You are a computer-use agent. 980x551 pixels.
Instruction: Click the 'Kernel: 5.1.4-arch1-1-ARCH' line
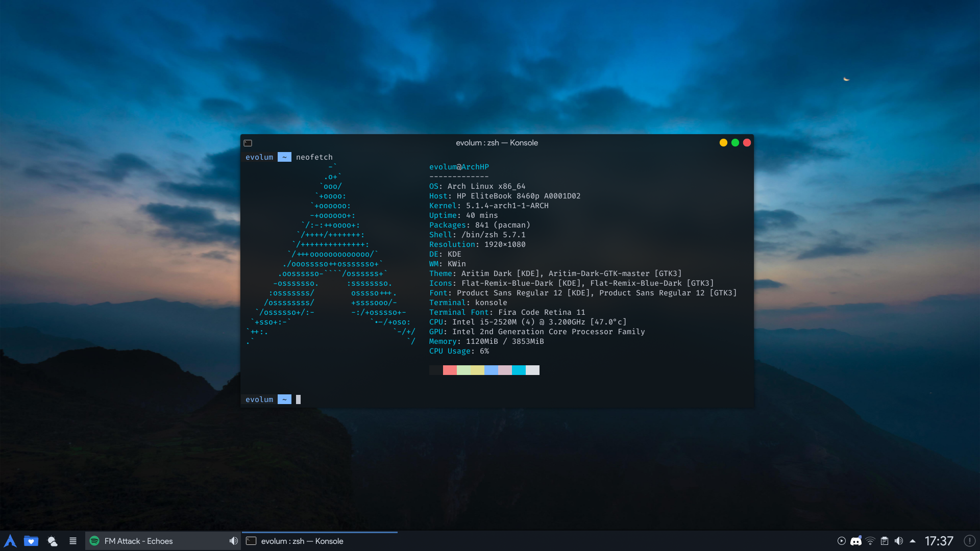pyautogui.click(x=489, y=206)
